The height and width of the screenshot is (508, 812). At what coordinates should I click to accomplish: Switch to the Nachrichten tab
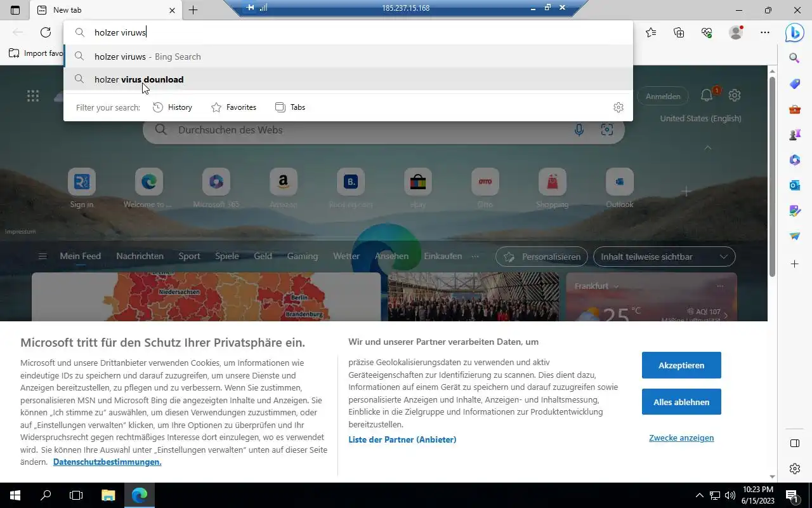[x=140, y=257]
